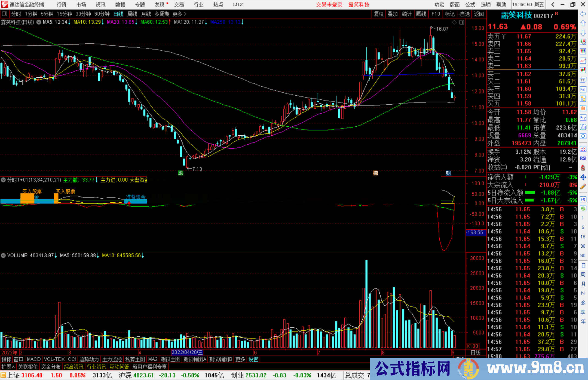Click the four-way move arrows icon

pyautogui.click(x=583, y=177)
